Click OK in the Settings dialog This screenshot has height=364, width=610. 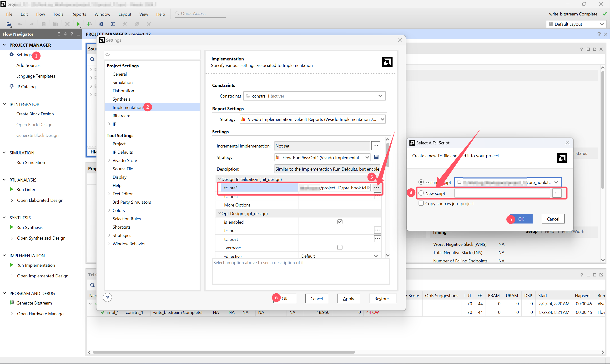pos(284,299)
